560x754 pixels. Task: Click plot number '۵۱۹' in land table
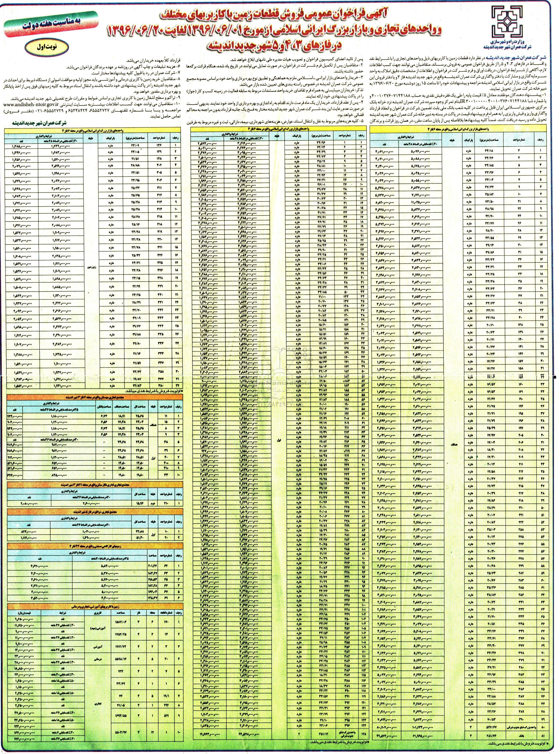166,716
